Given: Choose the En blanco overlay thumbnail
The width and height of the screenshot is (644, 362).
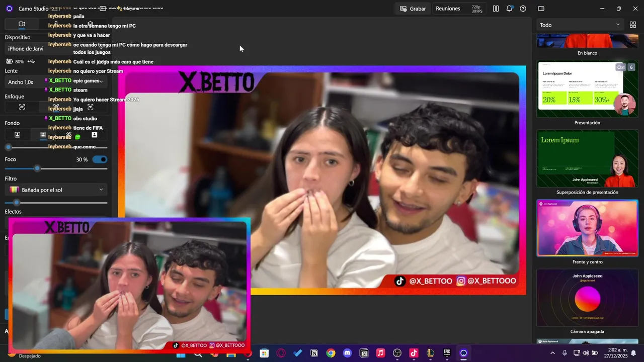Looking at the screenshot, I should [x=587, y=41].
